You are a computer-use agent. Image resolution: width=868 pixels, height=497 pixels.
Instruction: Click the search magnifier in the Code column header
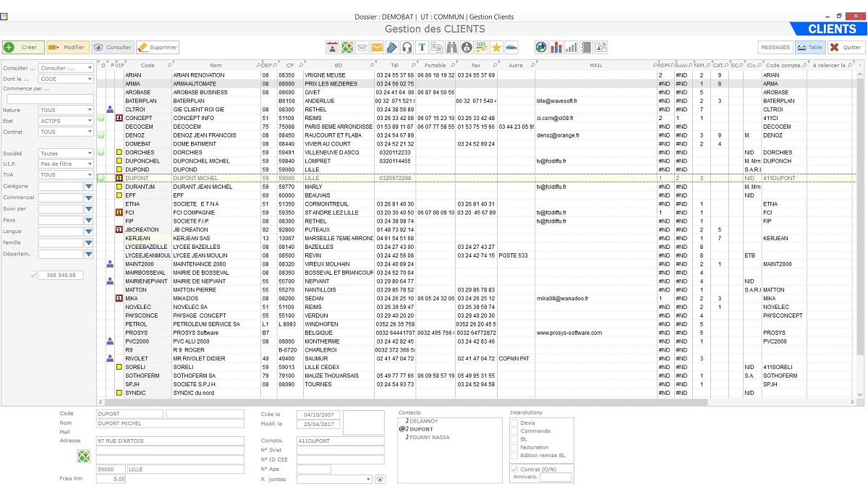click(x=169, y=65)
